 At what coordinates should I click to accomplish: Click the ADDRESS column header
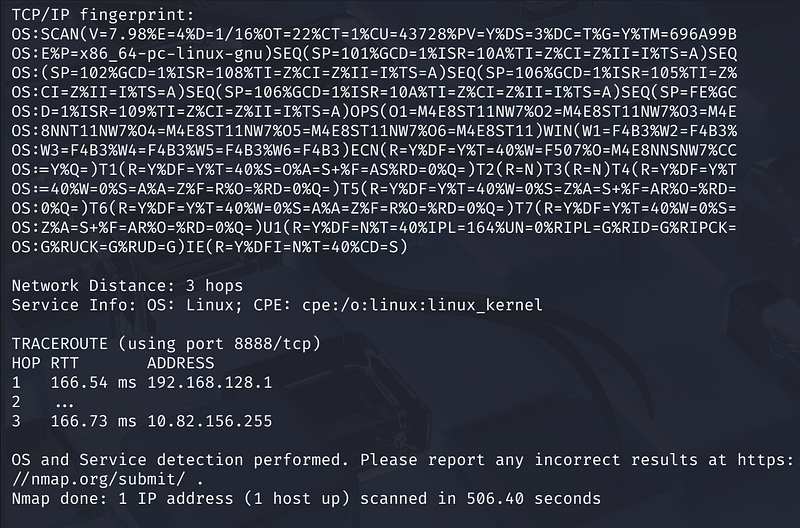[x=180, y=363]
